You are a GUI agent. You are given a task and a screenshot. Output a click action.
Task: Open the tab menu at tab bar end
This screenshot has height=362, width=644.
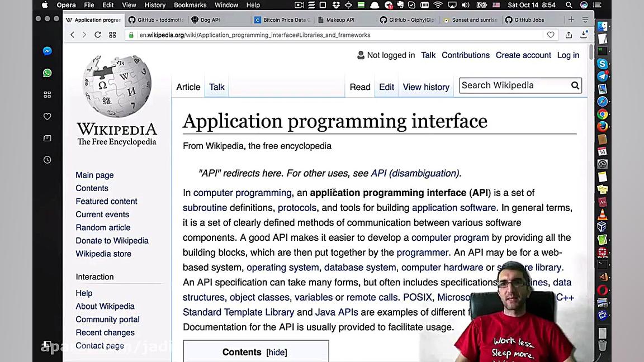click(585, 20)
